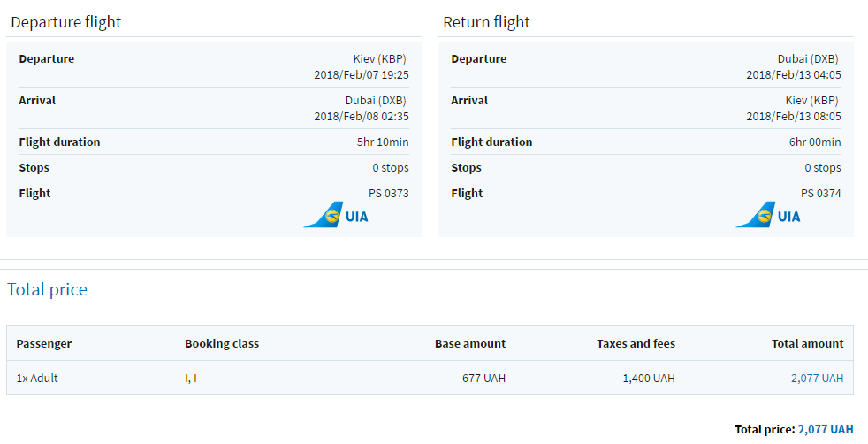Select flight number PS 0374
This screenshot has width=868, height=444.
click(x=821, y=193)
